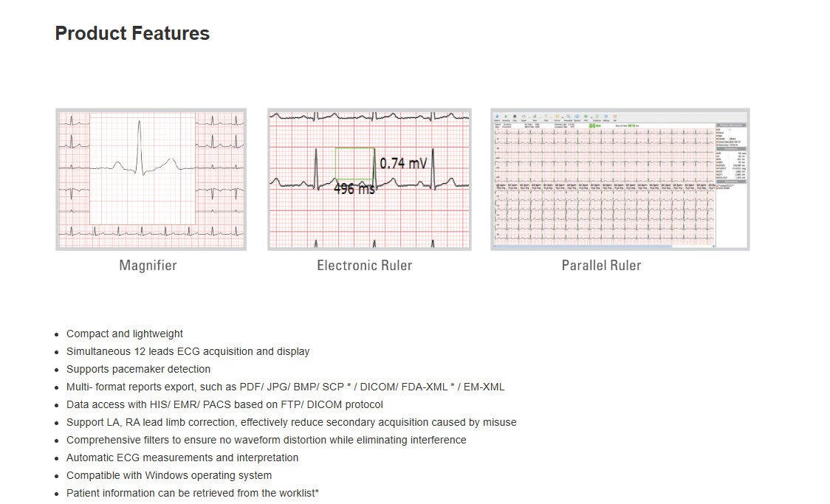Click the blue Settings gear in the ECG toolbar
Screen dimensions: 830x504
(x=606, y=117)
